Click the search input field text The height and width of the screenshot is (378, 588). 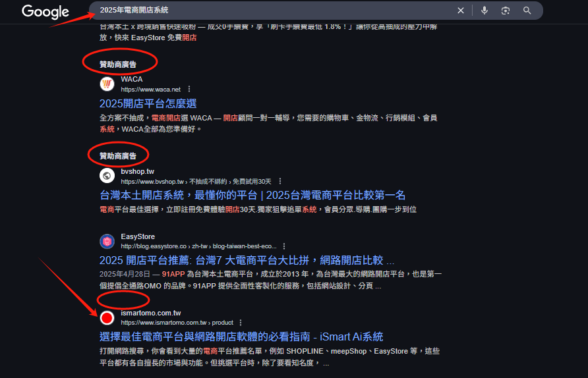click(x=134, y=10)
